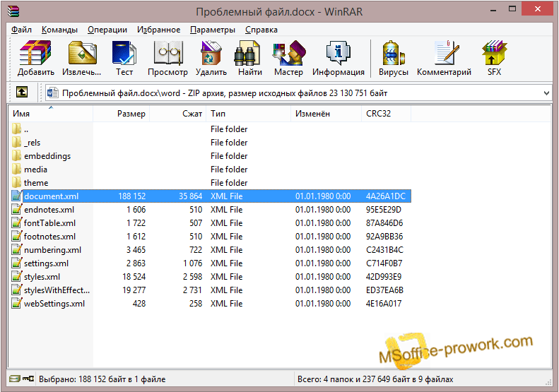The image size is (559, 392).
Task: Open the Файл menu
Action: [21, 30]
